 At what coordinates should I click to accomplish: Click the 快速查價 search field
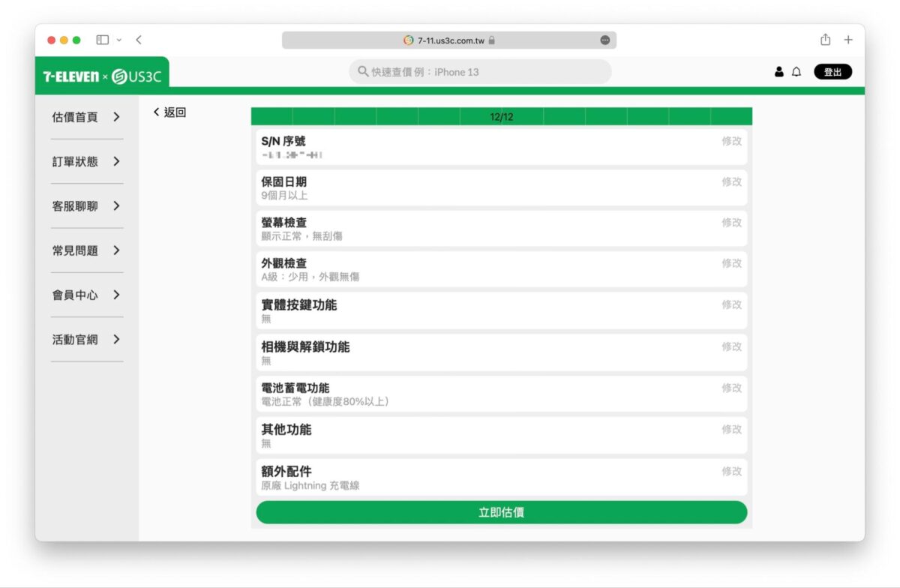pos(480,72)
